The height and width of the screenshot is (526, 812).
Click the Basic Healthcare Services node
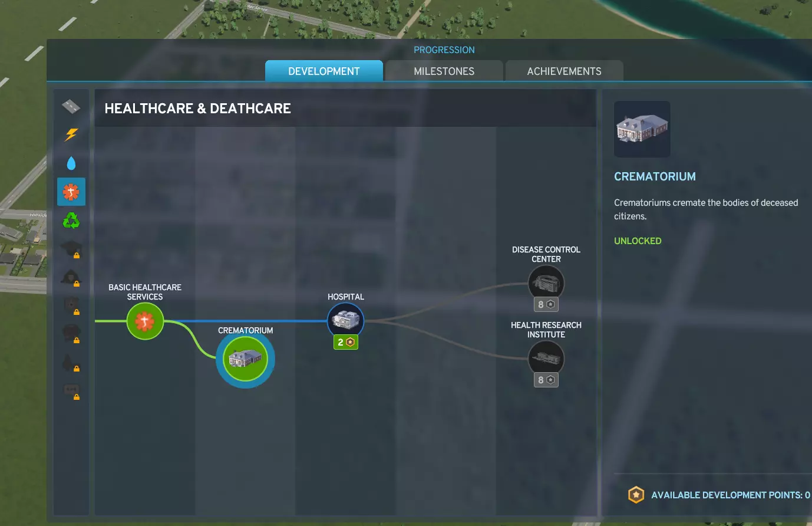click(145, 321)
